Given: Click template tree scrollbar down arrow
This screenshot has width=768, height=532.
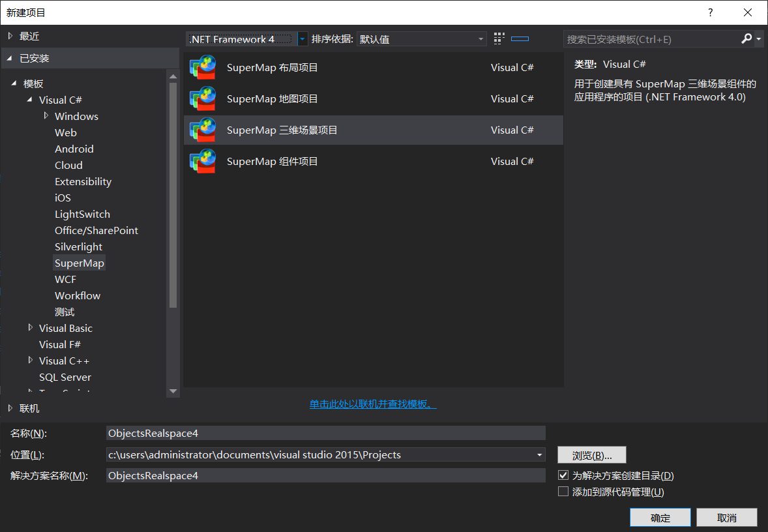Looking at the screenshot, I should (x=173, y=391).
